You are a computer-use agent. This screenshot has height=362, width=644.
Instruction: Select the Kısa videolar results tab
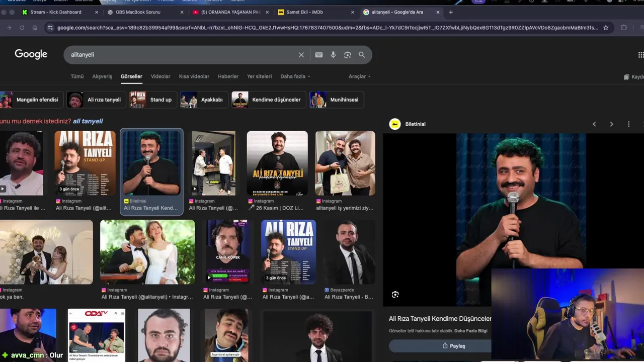(x=194, y=76)
